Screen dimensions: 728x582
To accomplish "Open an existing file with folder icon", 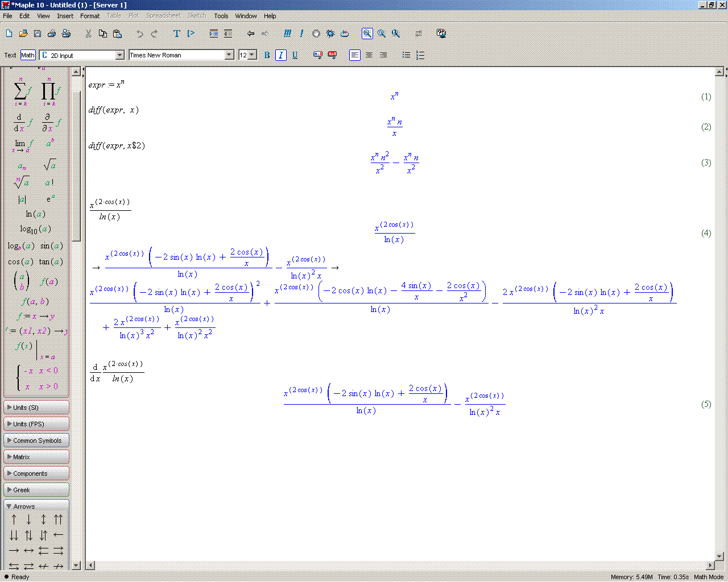I will pos(23,34).
